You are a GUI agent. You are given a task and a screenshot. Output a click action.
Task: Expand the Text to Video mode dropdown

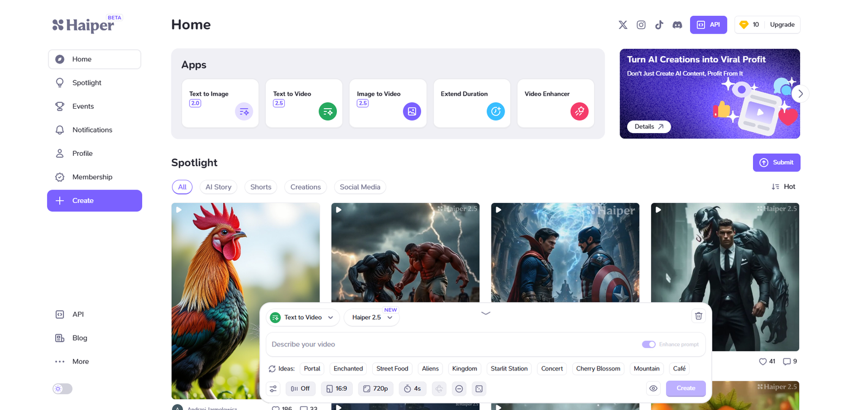[x=303, y=318]
